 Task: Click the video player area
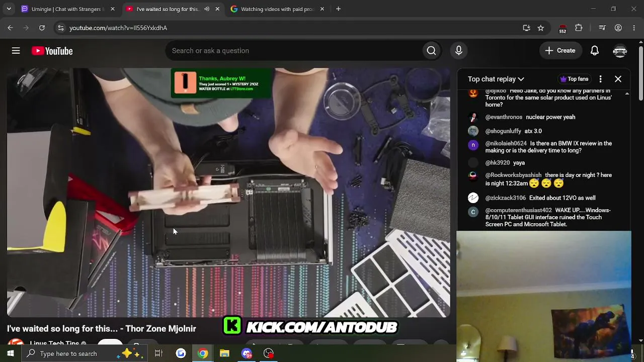(x=228, y=193)
